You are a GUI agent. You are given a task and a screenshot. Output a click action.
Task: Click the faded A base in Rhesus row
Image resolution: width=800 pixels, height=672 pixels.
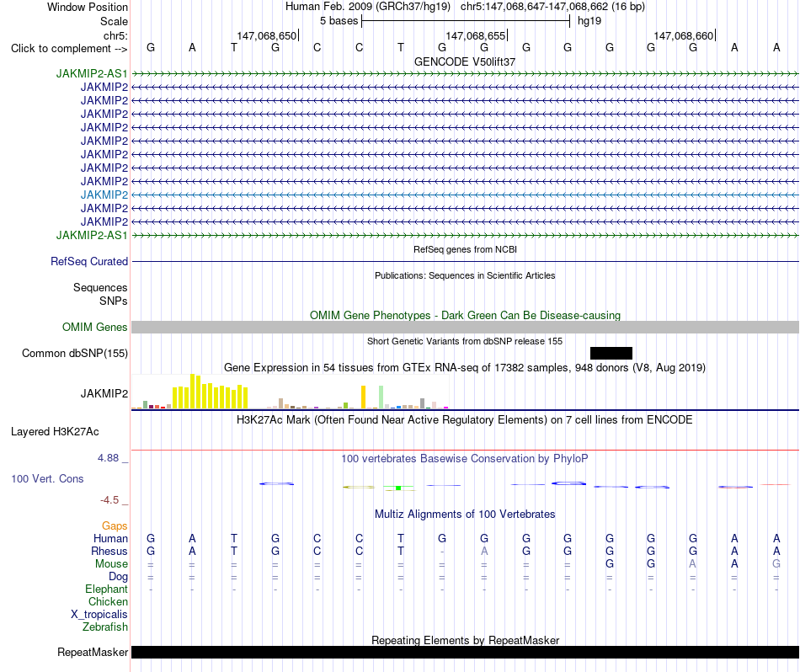coord(484,551)
